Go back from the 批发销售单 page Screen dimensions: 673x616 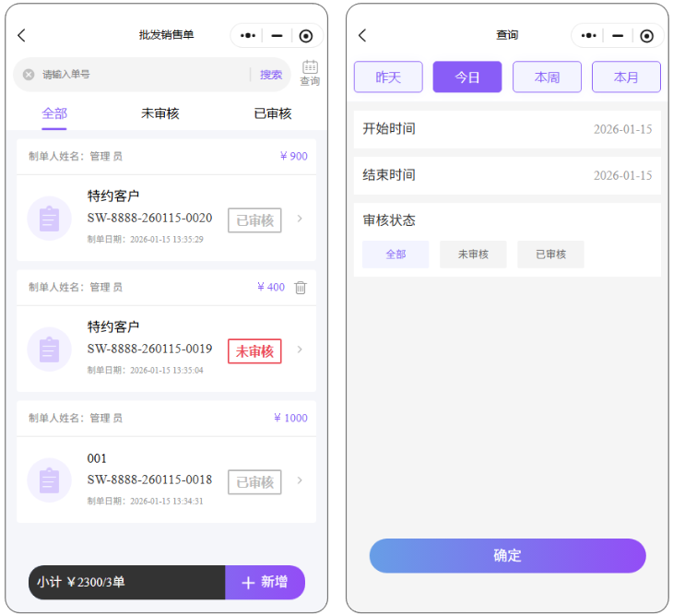[x=22, y=36]
